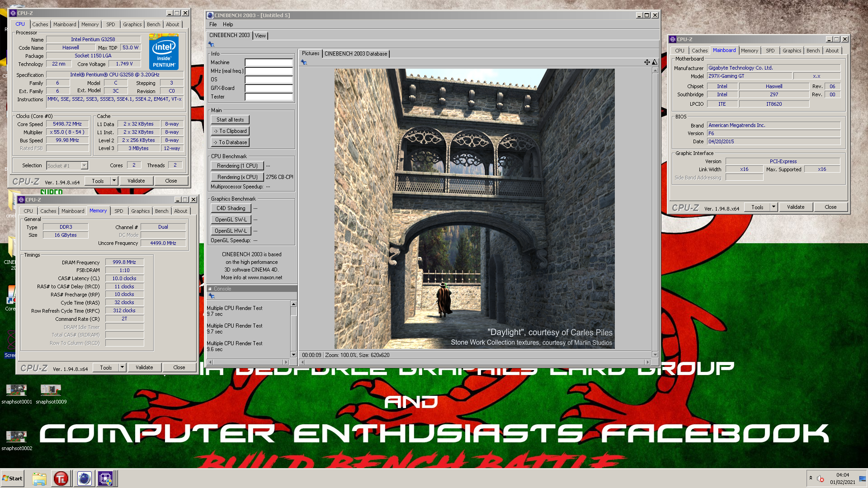Click CPU-Z Memory window title bar icon
868x488 pixels.
pos(21,200)
